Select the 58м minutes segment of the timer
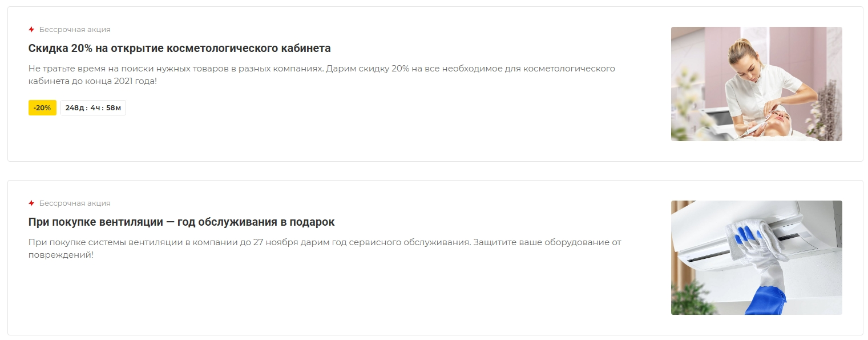868x340 pixels. (x=114, y=108)
